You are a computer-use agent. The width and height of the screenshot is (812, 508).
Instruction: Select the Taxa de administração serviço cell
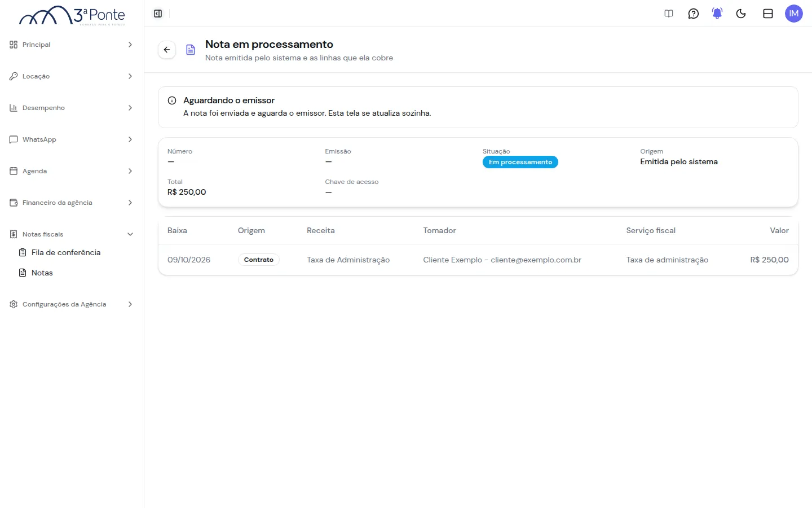click(667, 260)
